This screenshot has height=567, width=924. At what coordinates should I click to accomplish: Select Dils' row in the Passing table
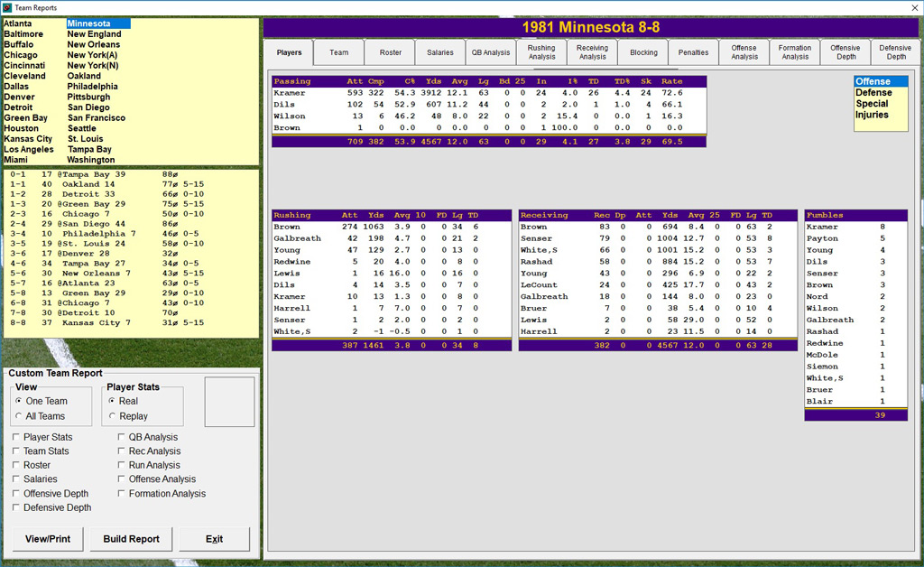point(488,105)
